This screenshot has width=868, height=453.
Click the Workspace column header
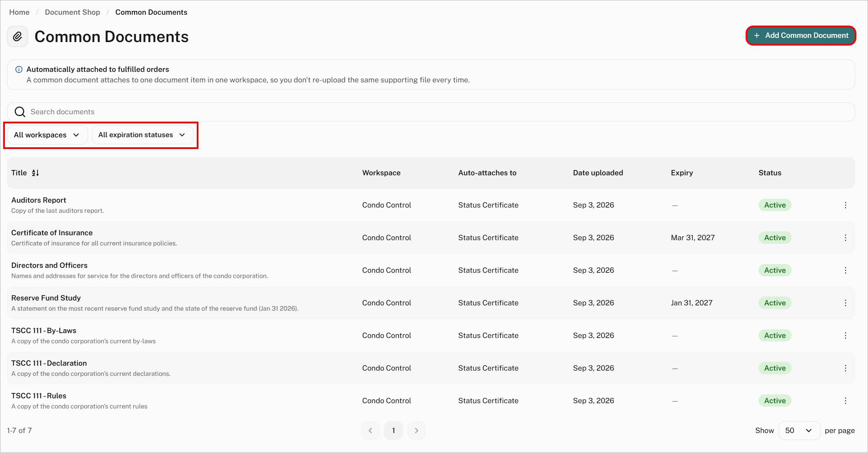(381, 173)
